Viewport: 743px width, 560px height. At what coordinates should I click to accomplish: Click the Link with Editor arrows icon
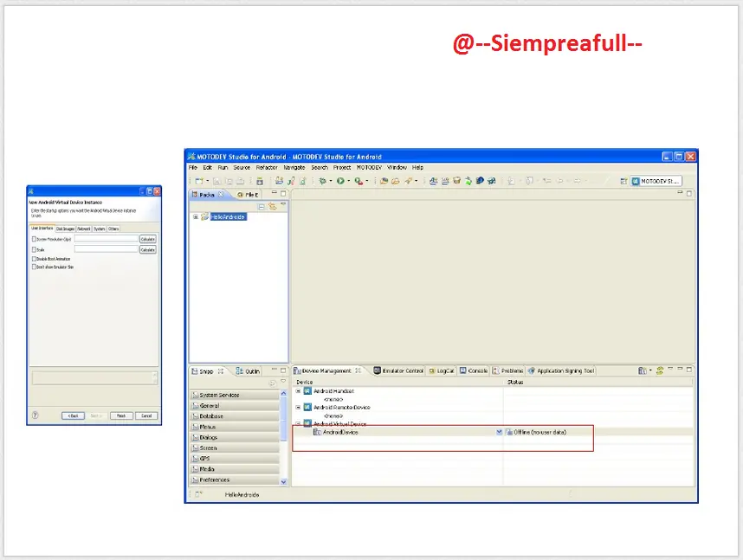click(x=273, y=207)
